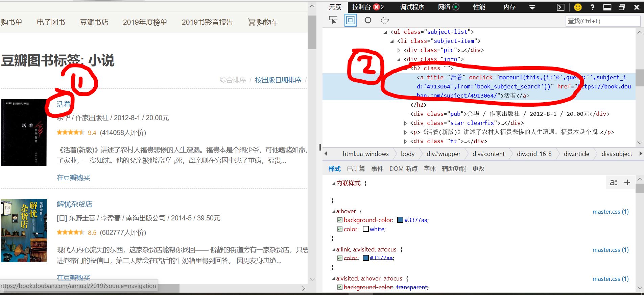Image resolution: width=644 pixels, height=295 pixels.
Task: Toggle pseudo-state a: button in styles
Action: pos(613,183)
